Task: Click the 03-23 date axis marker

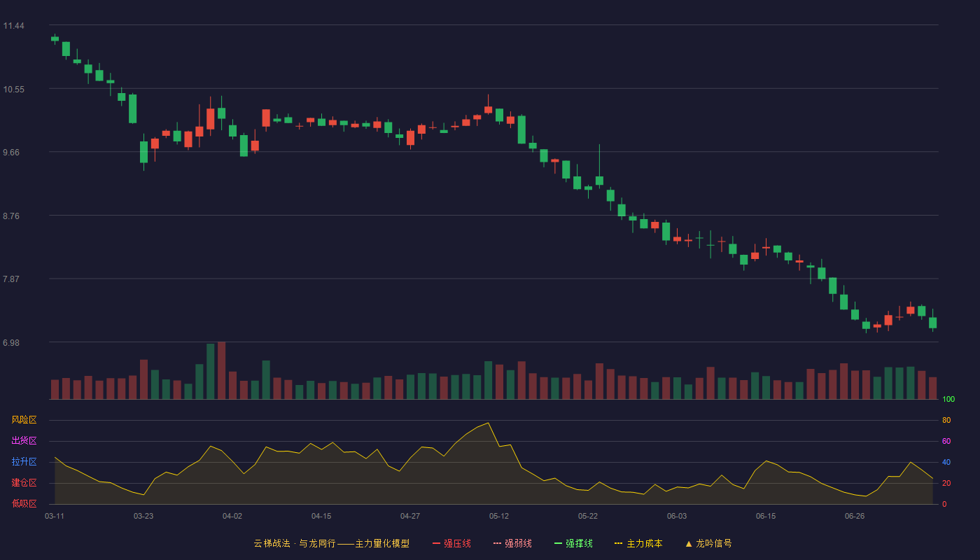Action: pyautogui.click(x=143, y=516)
